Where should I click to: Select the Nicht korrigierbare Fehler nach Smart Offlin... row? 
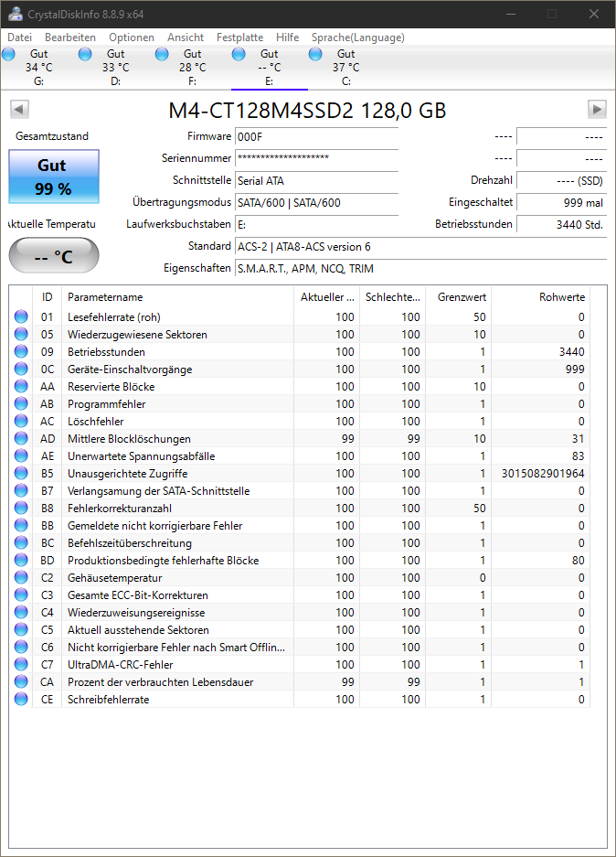pyautogui.click(x=300, y=648)
